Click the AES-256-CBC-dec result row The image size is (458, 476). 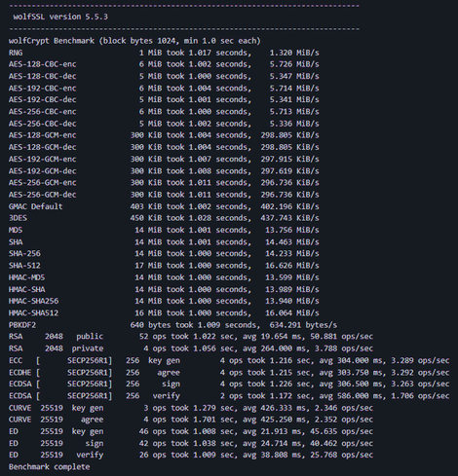click(164, 124)
